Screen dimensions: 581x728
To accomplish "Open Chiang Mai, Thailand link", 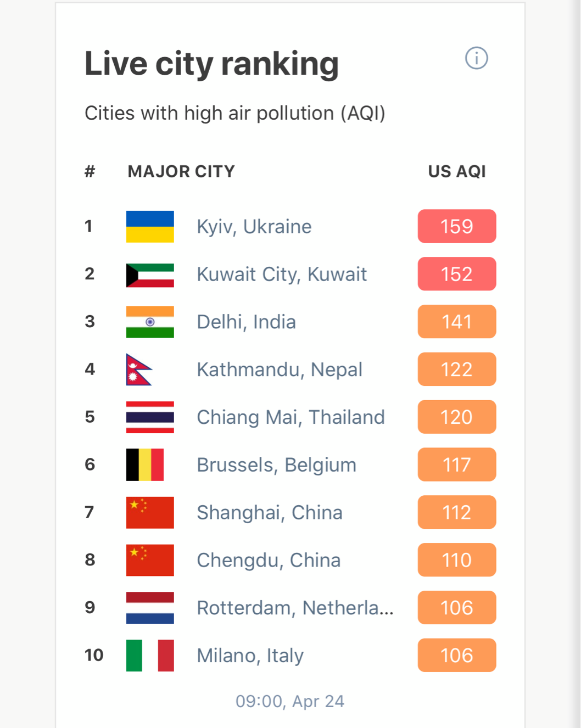I will (x=291, y=417).
